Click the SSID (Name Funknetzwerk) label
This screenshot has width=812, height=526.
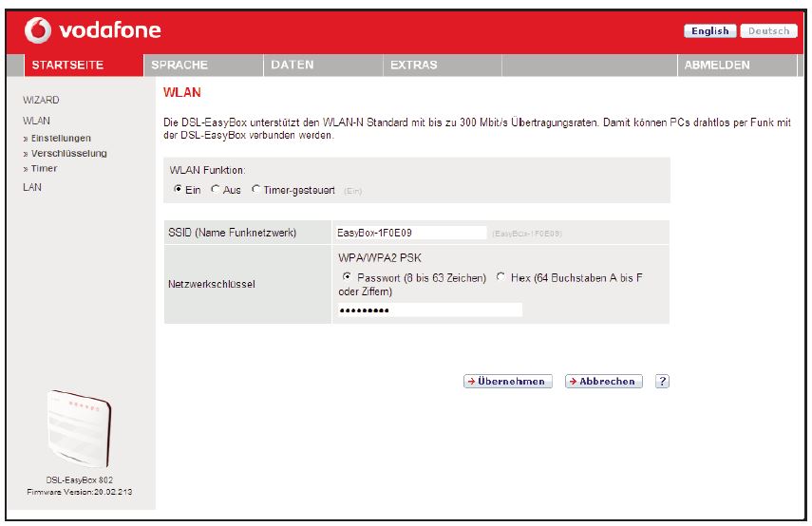tap(232, 233)
